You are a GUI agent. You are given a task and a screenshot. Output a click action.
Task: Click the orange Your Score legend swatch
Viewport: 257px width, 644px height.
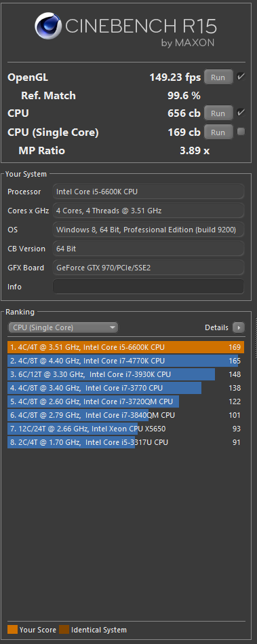click(12, 630)
